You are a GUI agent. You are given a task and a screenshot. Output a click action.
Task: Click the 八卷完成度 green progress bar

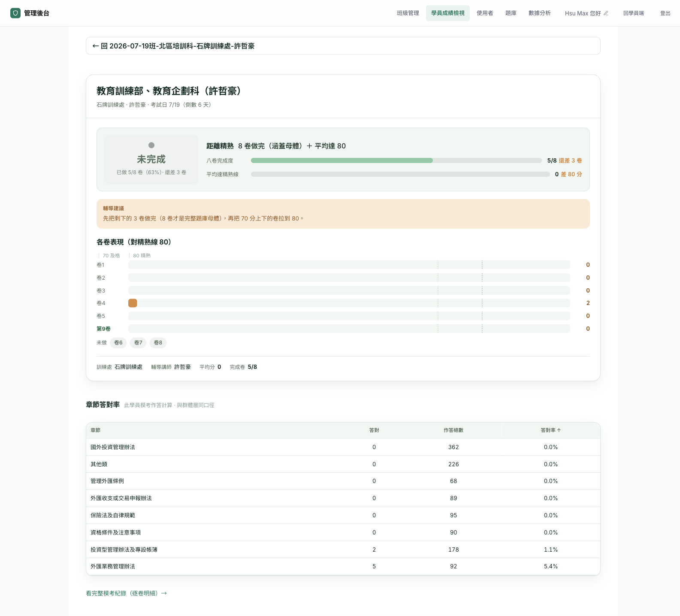[342, 160]
